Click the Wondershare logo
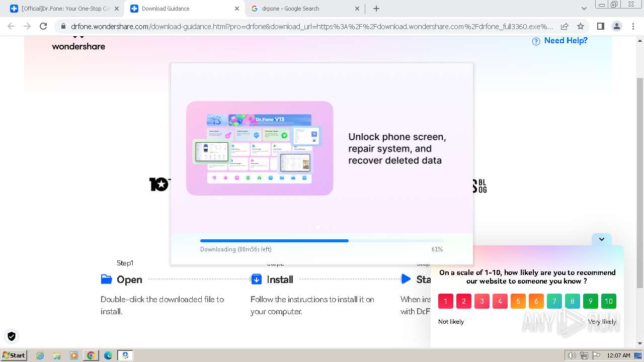Image resolution: width=644 pixels, height=362 pixels. tap(78, 43)
